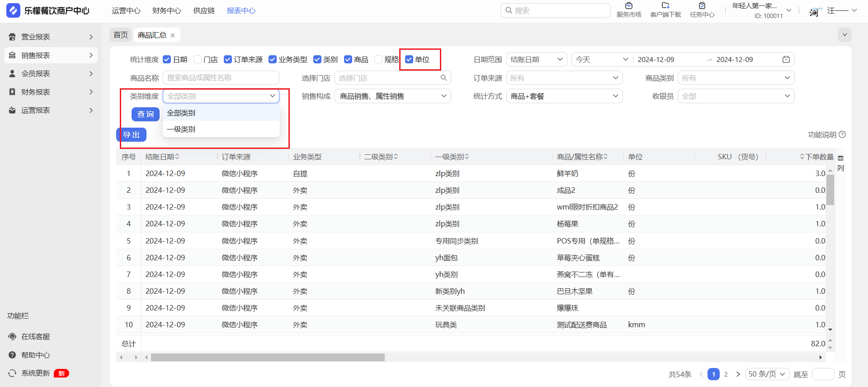This screenshot has width=868, height=387.
Task: Click the horizontal table scrollbar thumb
Action: (x=268, y=358)
